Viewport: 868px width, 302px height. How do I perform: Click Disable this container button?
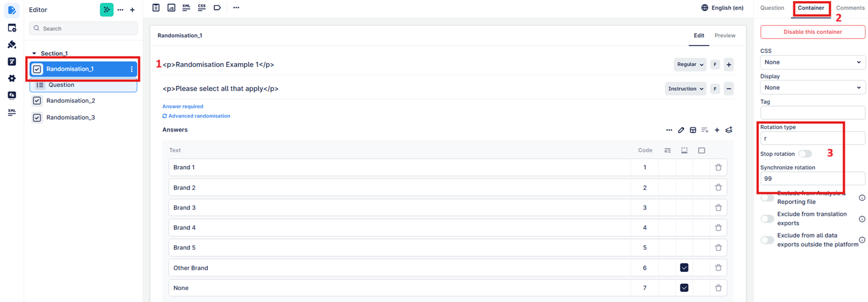pos(813,32)
